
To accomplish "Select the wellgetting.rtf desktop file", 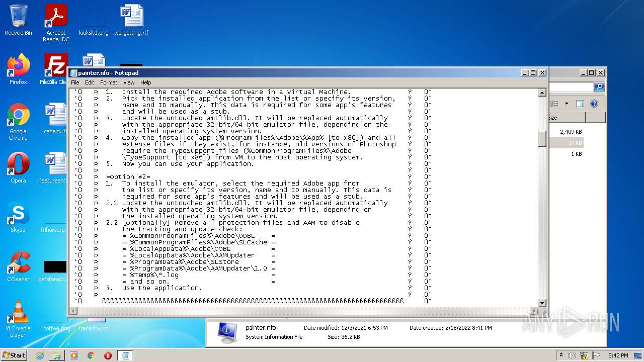I will pyautogui.click(x=131, y=21).
